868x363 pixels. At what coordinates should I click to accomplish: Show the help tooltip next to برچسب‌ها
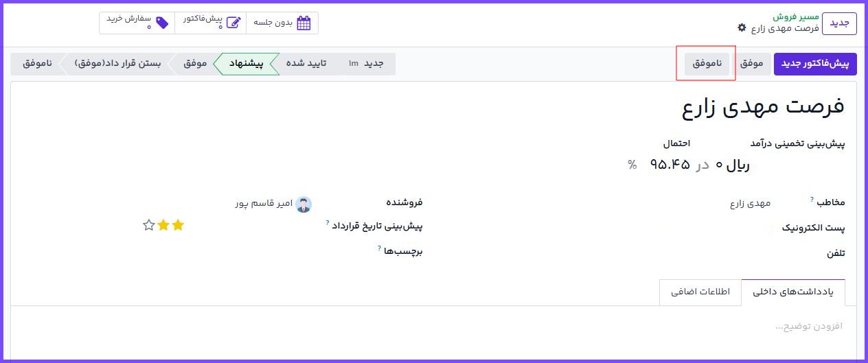click(x=379, y=248)
